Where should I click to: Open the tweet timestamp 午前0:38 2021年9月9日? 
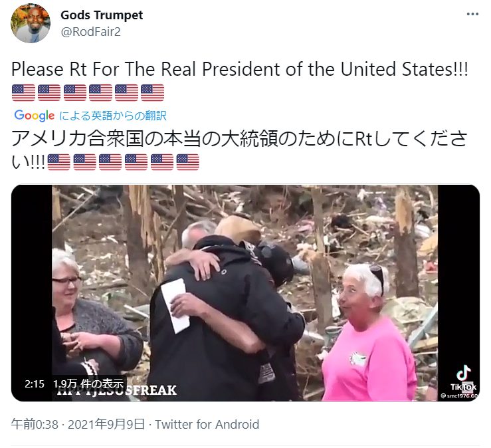[x=78, y=425]
